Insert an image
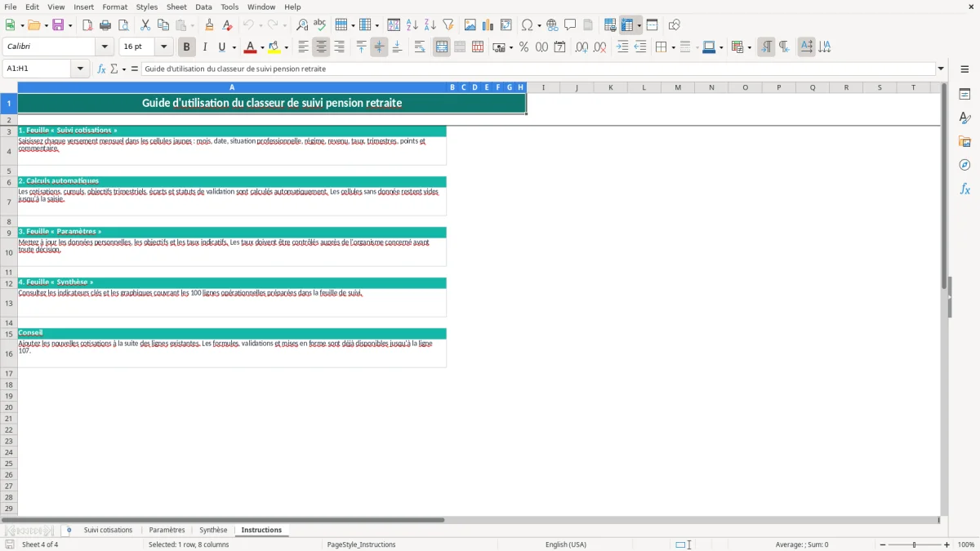The image size is (980, 551). [x=470, y=25]
